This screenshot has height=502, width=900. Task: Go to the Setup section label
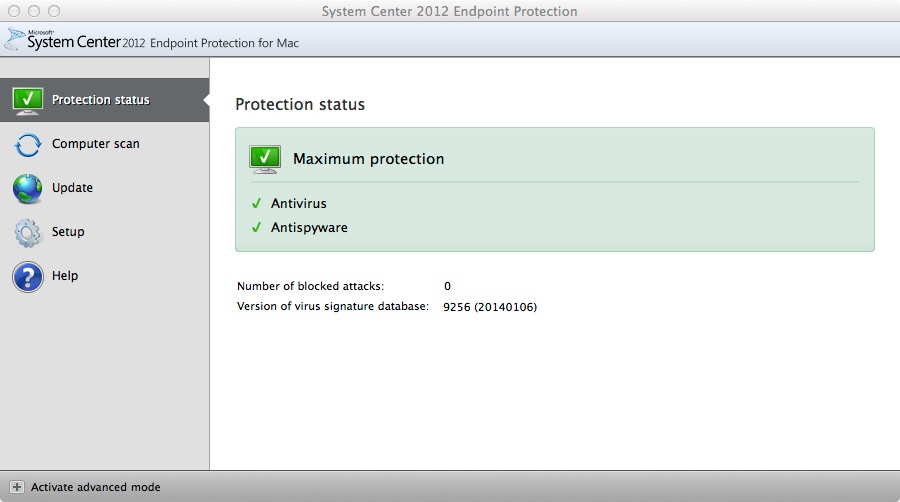pos(68,232)
